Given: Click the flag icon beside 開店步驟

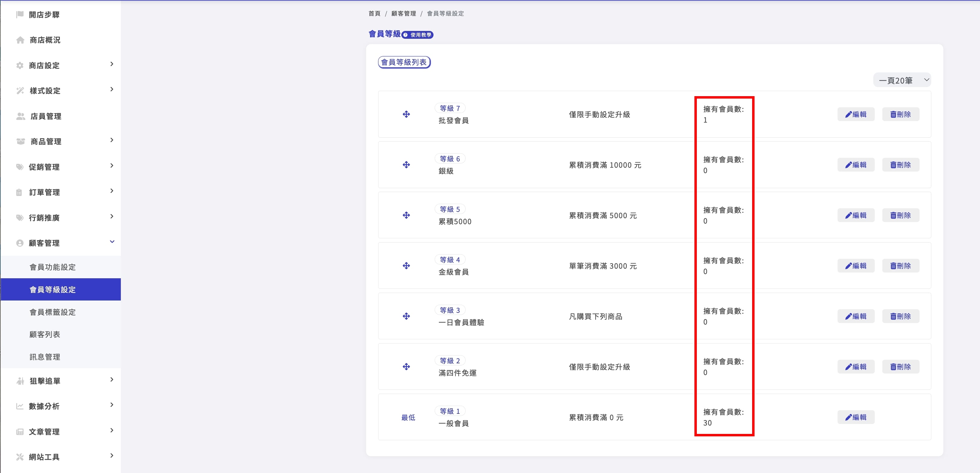Looking at the screenshot, I should (x=20, y=14).
